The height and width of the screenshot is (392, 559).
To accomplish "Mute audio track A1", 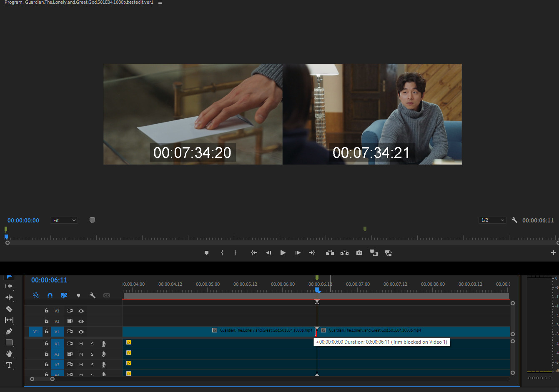I will point(81,344).
